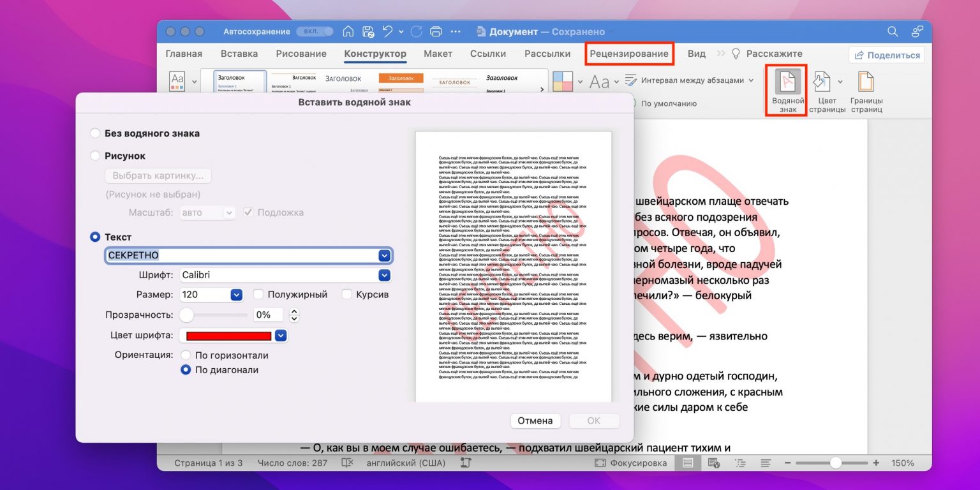Image resolution: width=980 pixels, height=490 pixels.
Task: Open the search magnifier icon
Action: [x=893, y=32]
